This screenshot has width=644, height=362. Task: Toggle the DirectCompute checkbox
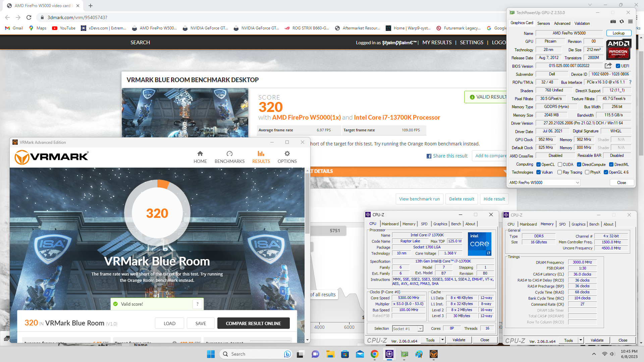pos(579,165)
